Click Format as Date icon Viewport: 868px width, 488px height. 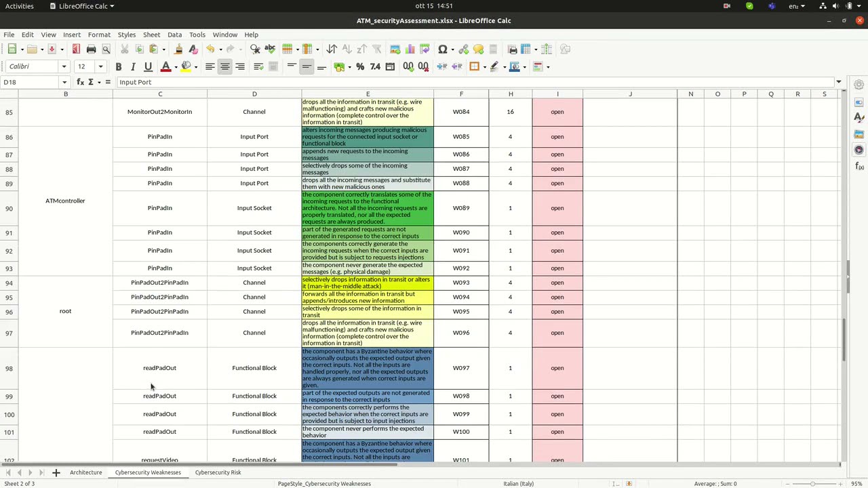pos(390,66)
